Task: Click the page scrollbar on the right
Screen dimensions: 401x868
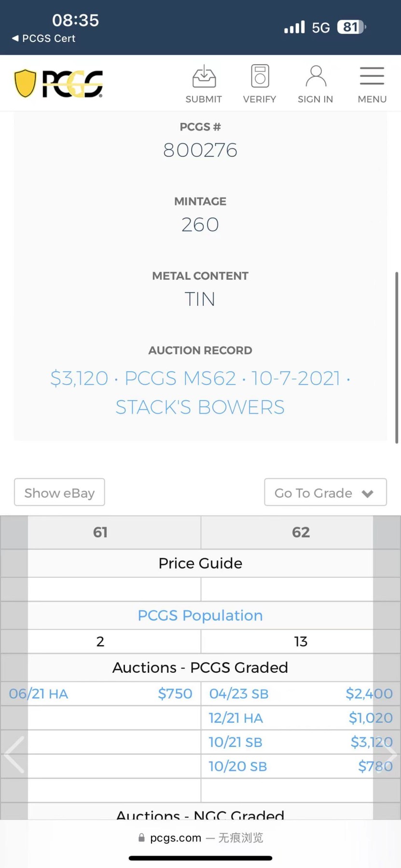Action: pos(397,357)
